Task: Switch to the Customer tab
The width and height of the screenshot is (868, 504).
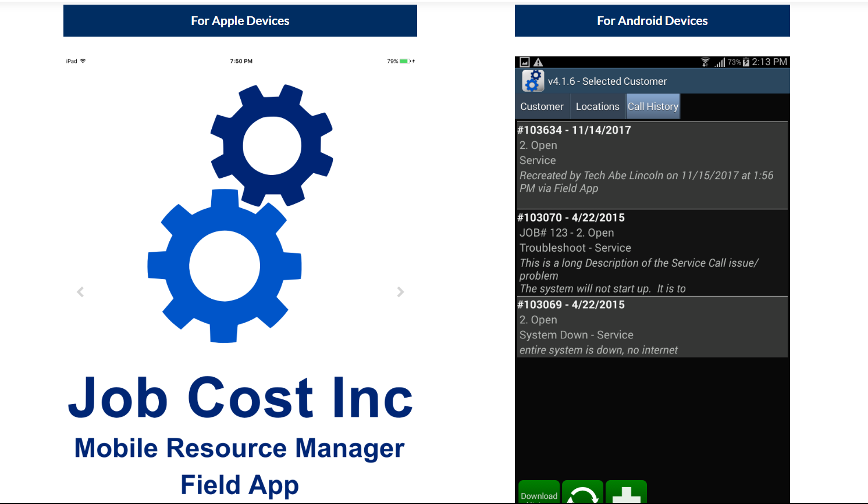Action: pyautogui.click(x=542, y=106)
